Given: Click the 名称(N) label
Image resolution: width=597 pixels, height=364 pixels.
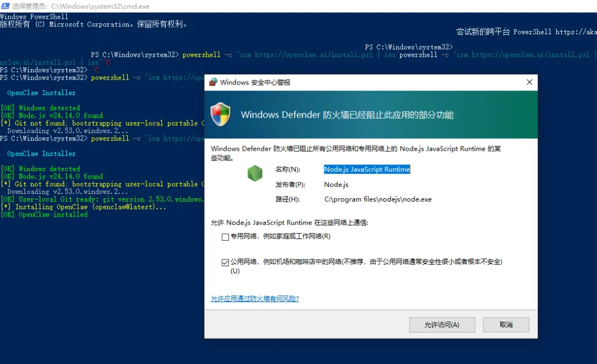Looking at the screenshot, I should 288,169.
